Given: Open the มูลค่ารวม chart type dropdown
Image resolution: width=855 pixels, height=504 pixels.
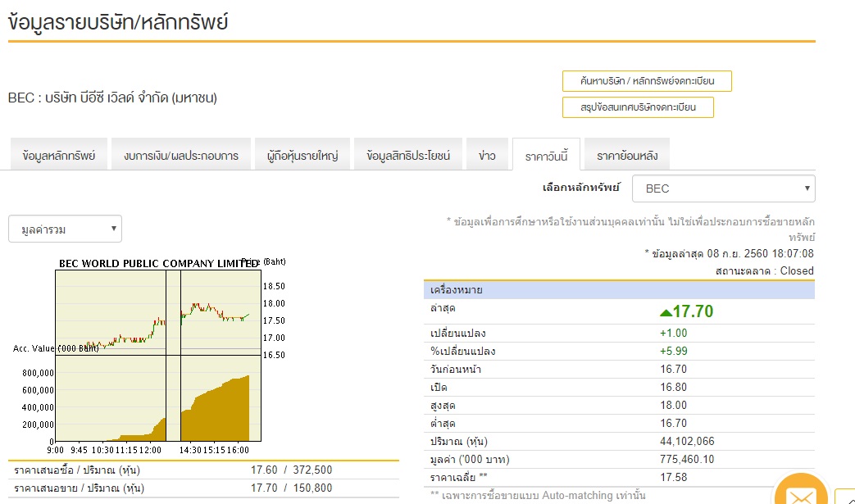Looking at the screenshot, I should coord(65,229).
